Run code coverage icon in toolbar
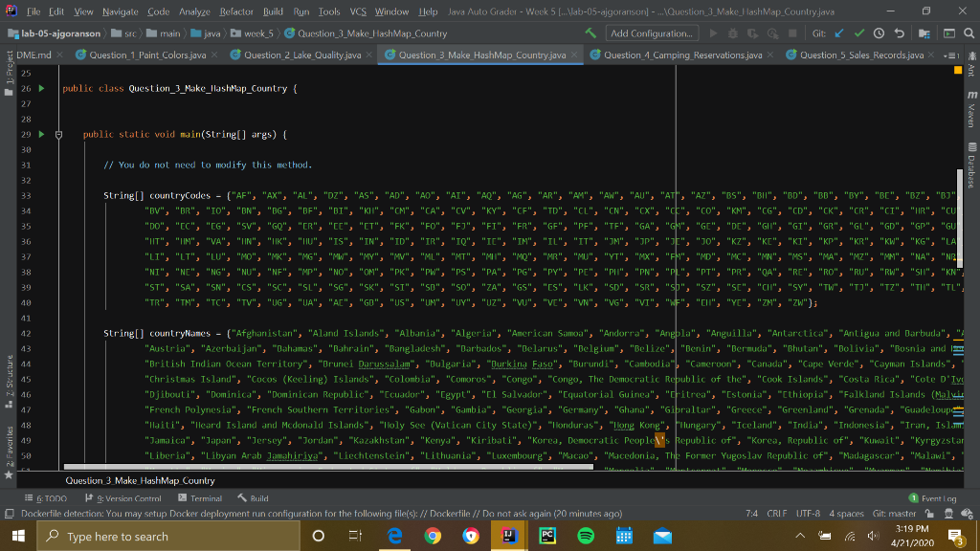This screenshot has height=551, width=980. pyautogui.click(x=752, y=32)
